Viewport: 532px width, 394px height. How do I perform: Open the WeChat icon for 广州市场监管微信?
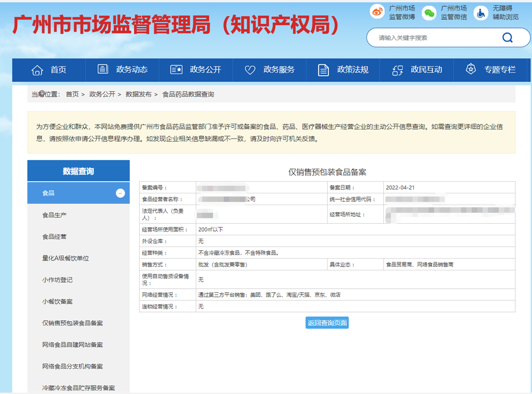429,13
